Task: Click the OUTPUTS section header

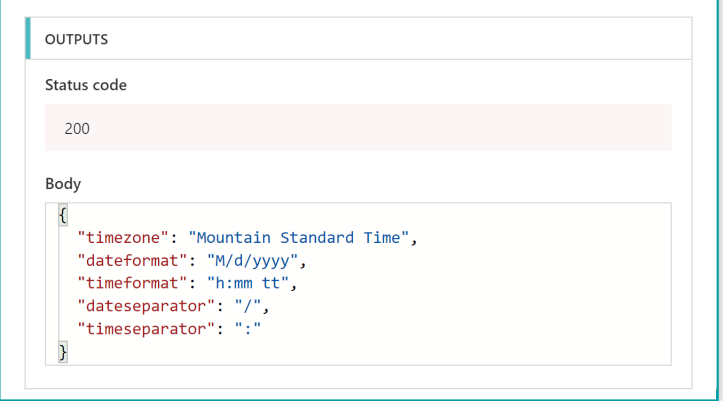Action: (77, 39)
